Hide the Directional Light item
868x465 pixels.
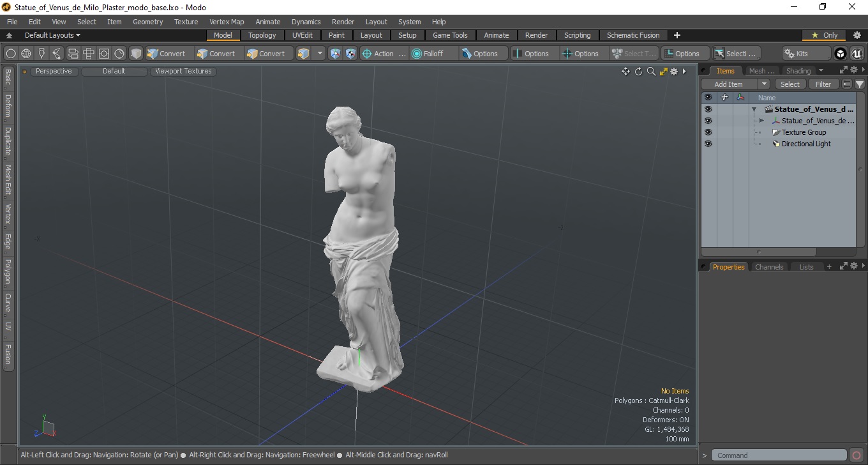[708, 144]
